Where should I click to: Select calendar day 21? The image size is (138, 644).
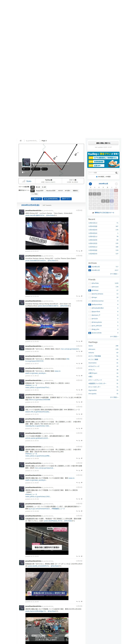(112, 201)
